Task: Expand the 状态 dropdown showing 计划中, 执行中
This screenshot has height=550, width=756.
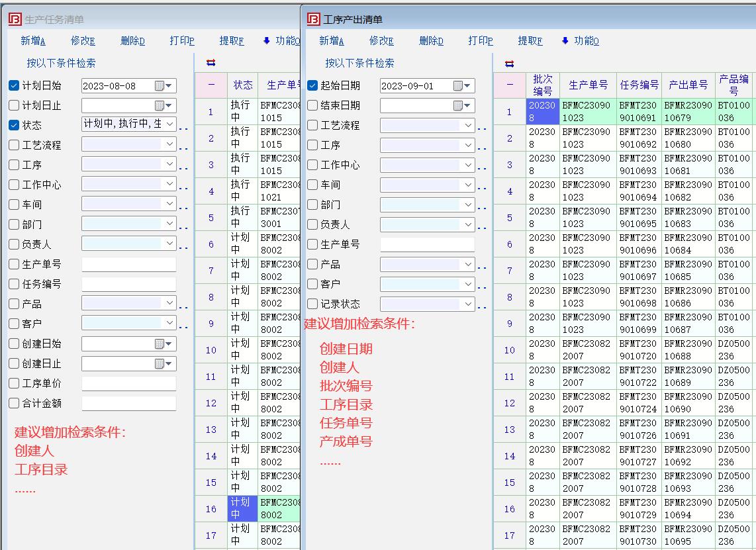Action: point(169,124)
